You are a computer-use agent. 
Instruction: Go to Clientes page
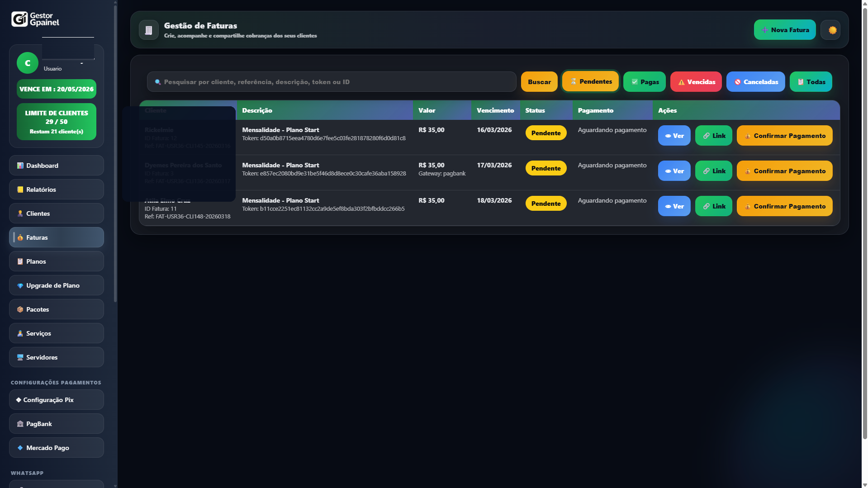(x=56, y=213)
